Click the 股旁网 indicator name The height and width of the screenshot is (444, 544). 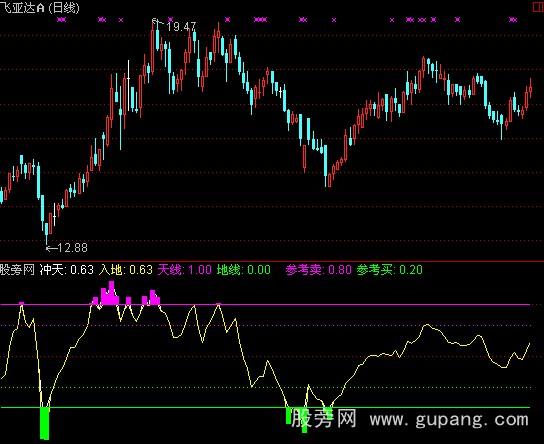click(17, 270)
